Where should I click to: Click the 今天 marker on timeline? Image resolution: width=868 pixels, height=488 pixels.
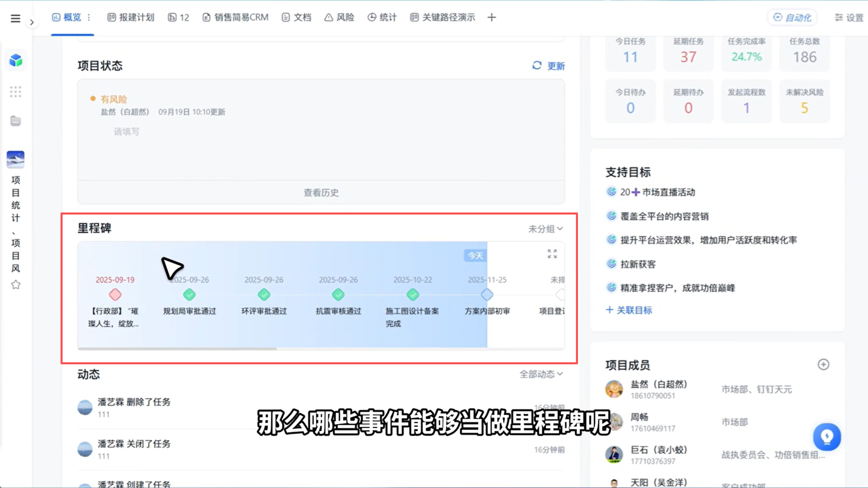475,255
